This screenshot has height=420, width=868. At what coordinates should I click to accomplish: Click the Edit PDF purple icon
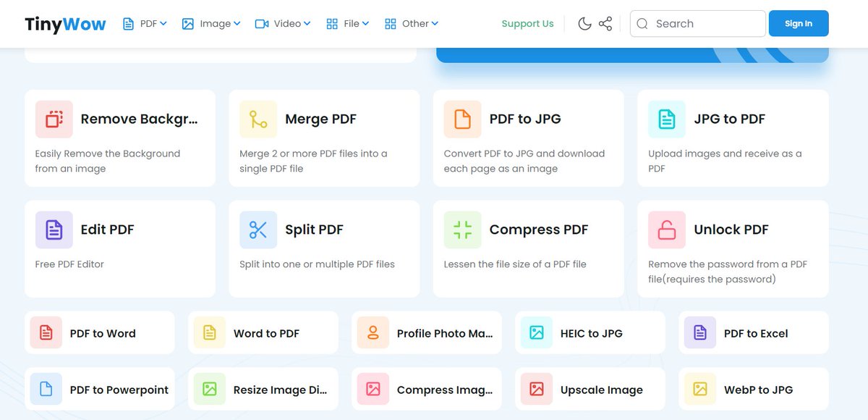[x=54, y=230]
